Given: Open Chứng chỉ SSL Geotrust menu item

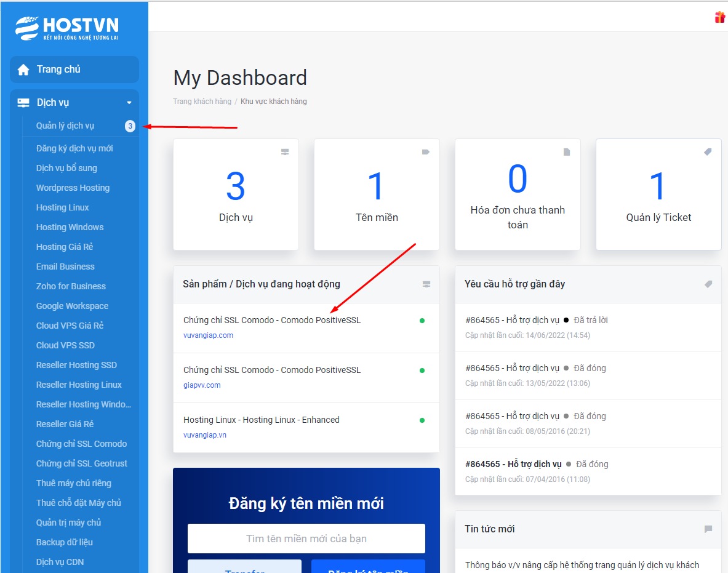Looking at the screenshot, I should 82,463.
